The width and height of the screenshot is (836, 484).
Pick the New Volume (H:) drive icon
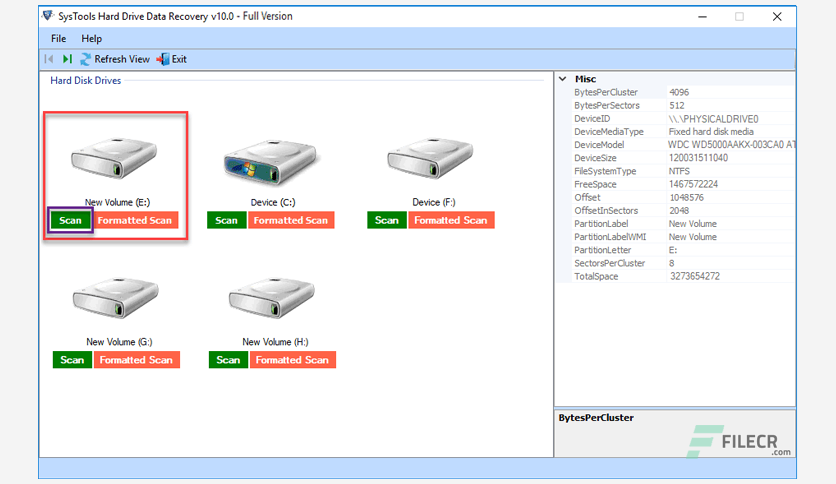coord(272,297)
